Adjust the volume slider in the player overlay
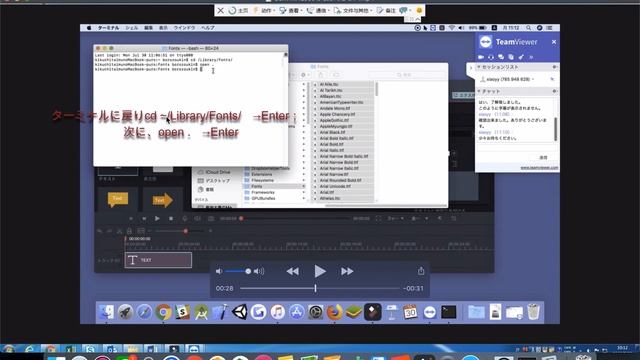Viewport: 640px width, 360px height. pos(238,271)
